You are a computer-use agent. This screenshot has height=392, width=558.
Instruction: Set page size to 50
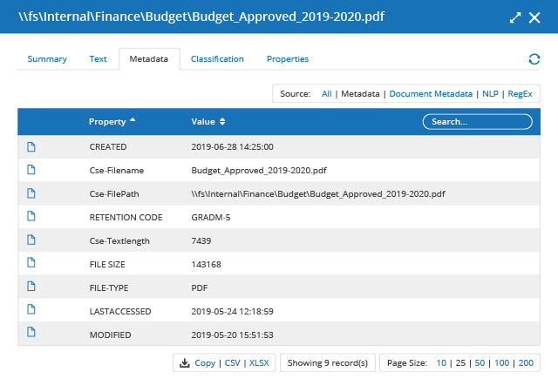(480, 363)
